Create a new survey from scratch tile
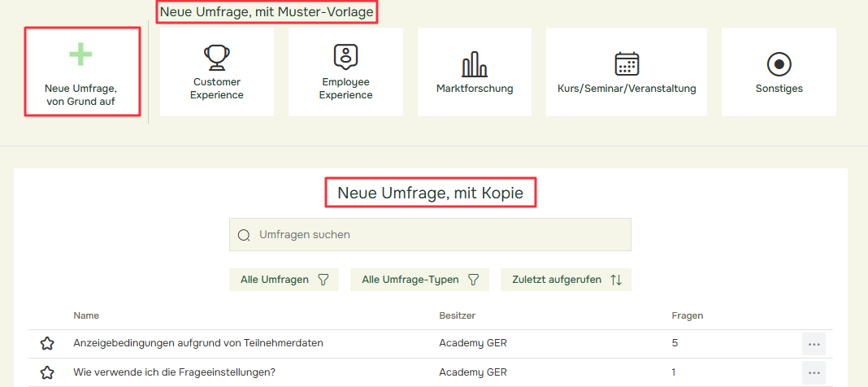The image size is (868, 387). pos(82,72)
